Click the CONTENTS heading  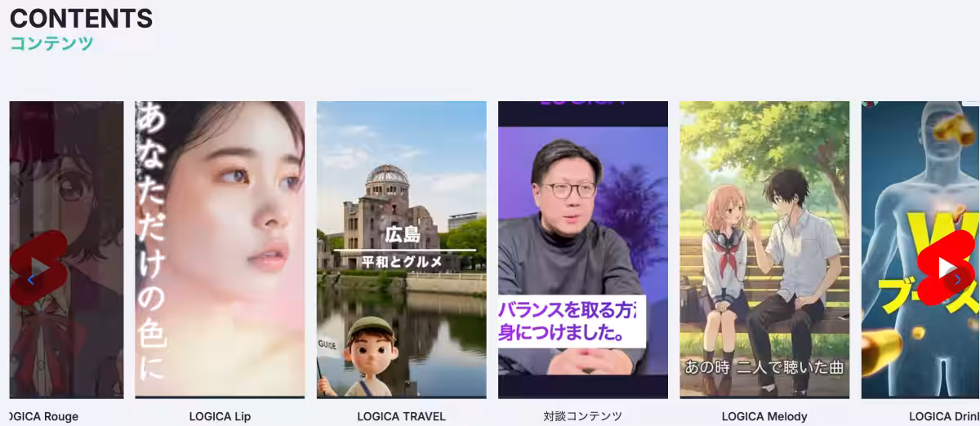click(81, 18)
